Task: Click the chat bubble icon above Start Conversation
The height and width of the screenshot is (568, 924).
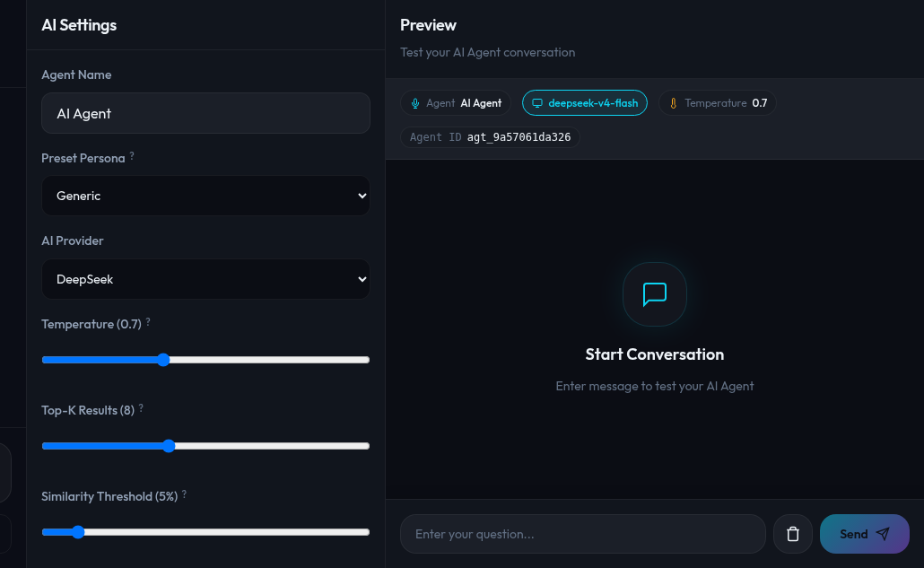Action: (x=655, y=294)
